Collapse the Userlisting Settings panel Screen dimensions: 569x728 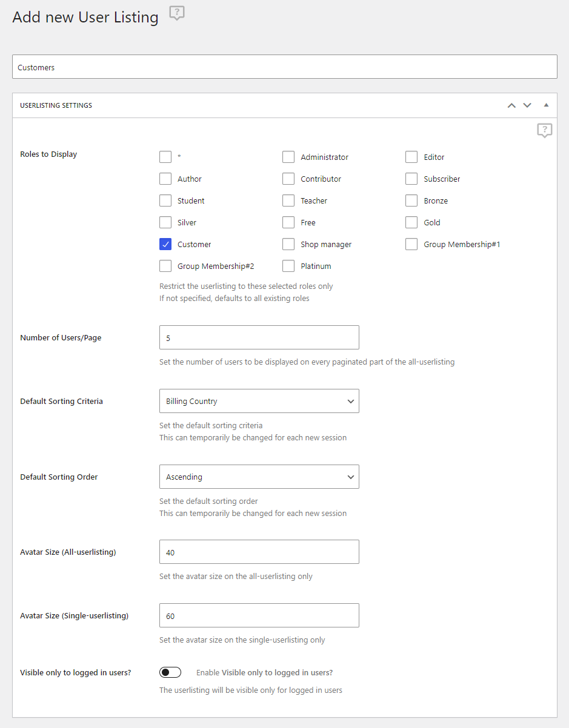click(x=546, y=105)
